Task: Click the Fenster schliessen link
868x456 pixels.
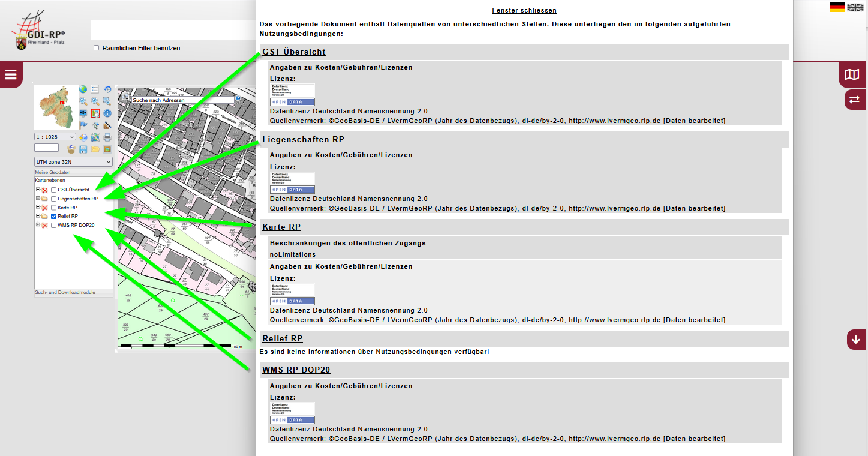Action: click(524, 10)
